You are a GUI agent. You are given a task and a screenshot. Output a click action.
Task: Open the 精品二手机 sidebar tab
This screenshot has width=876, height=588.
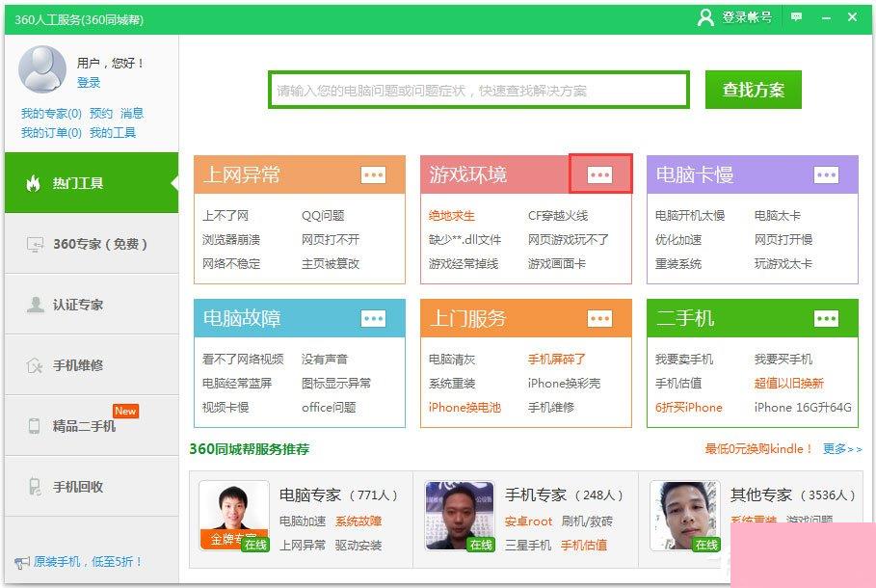coord(92,426)
